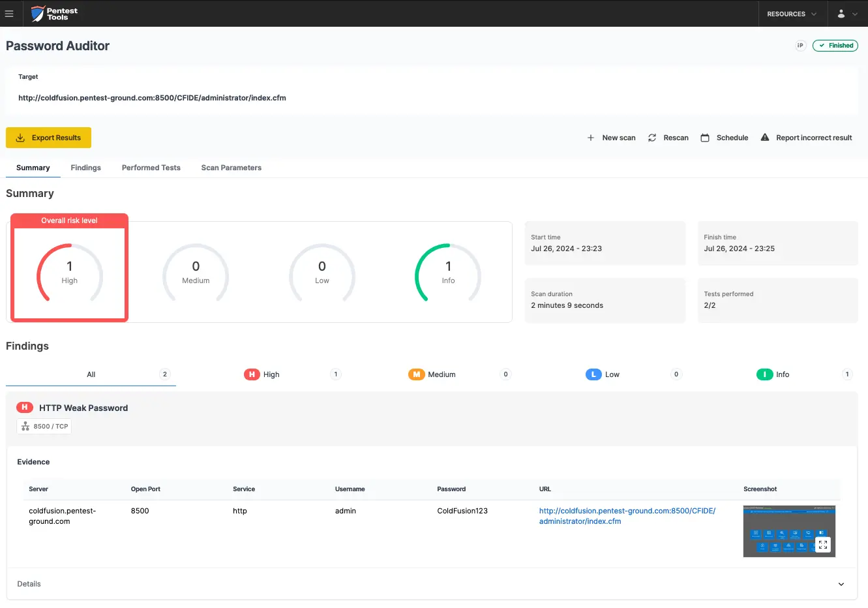868x608 pixels.
Task: Select the All findings filter
Action: coord(91,374)
